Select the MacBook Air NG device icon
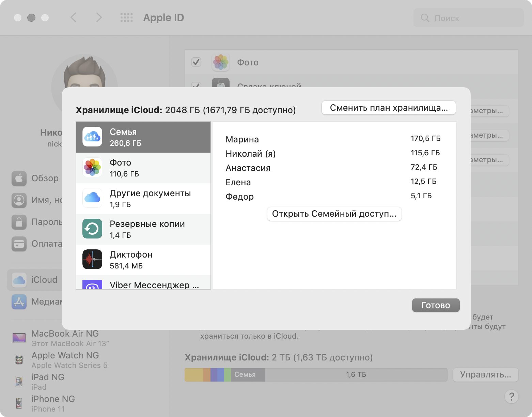532x417 pixels. pos(19,338)
